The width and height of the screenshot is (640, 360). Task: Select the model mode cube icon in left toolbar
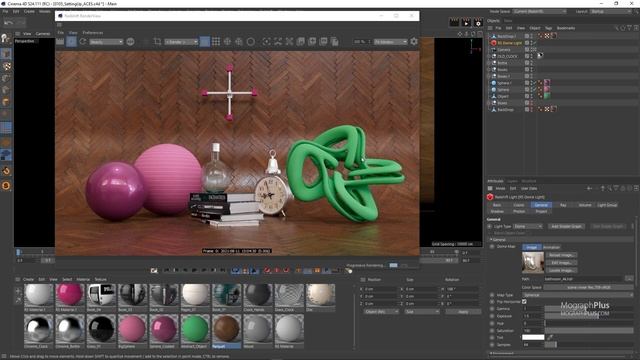(x=6, y=53)
